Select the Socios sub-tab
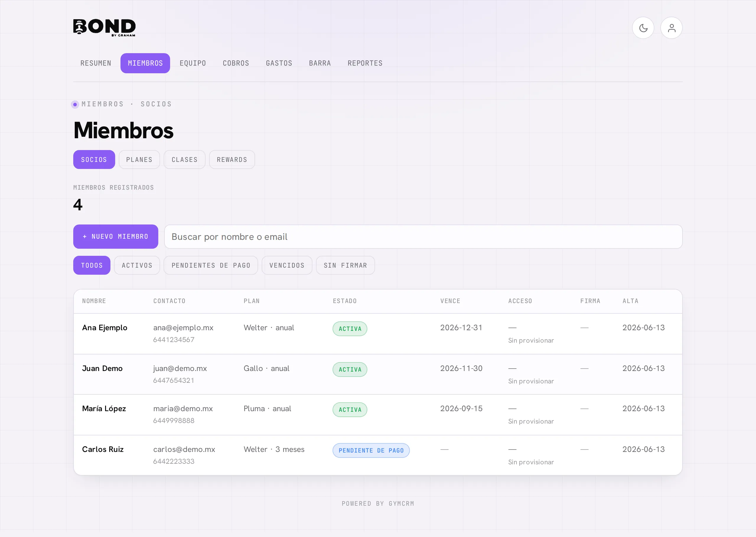The width and height of the screenshot is (756, 537). (94, 160)
